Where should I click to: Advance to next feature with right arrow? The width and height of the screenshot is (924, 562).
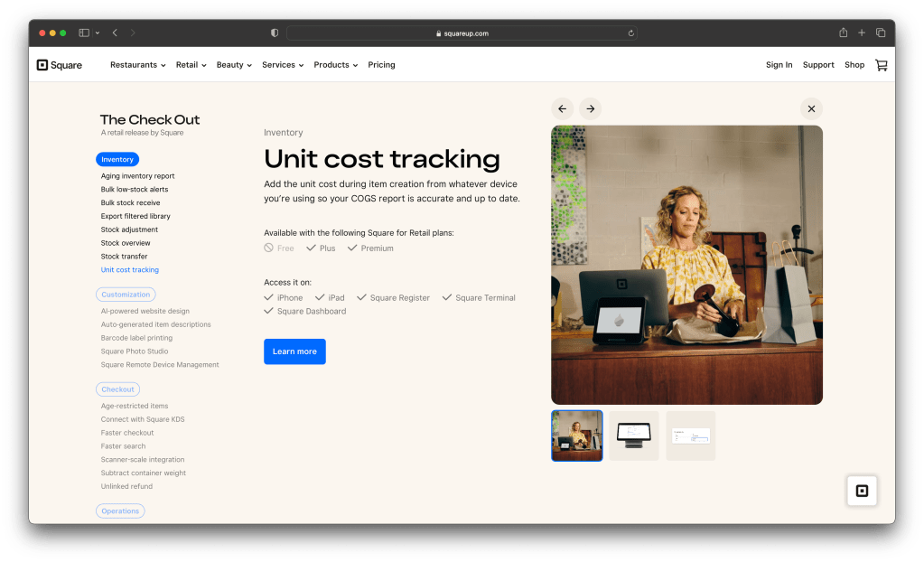pos(590,108)
